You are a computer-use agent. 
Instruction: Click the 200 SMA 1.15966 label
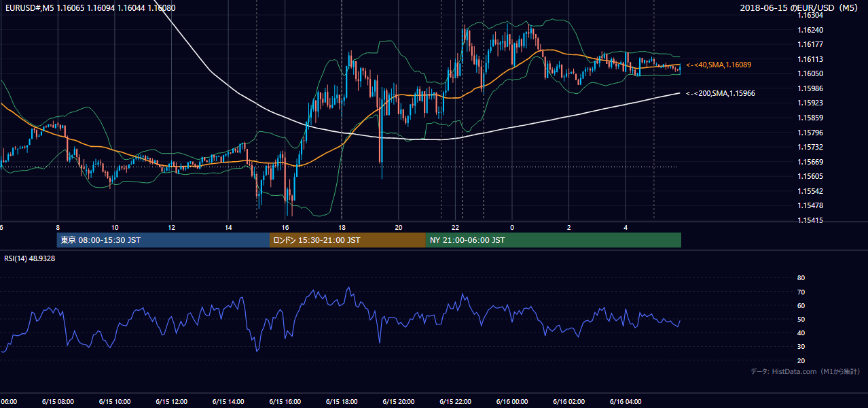[721, 93]
